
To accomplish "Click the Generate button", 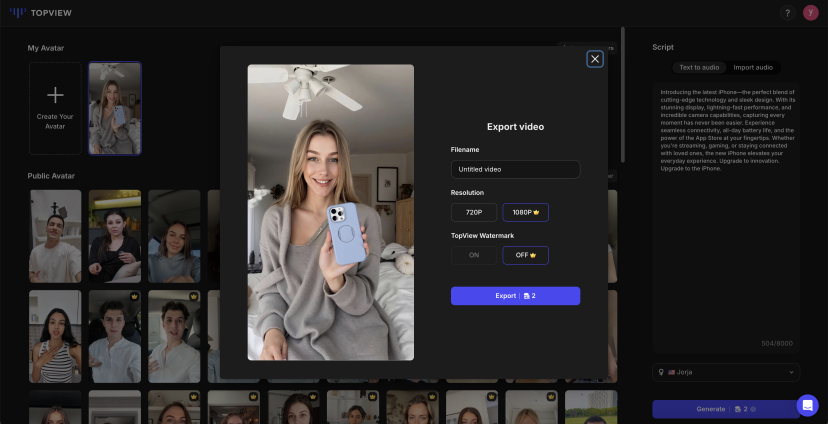I will [x=726, y=409].
